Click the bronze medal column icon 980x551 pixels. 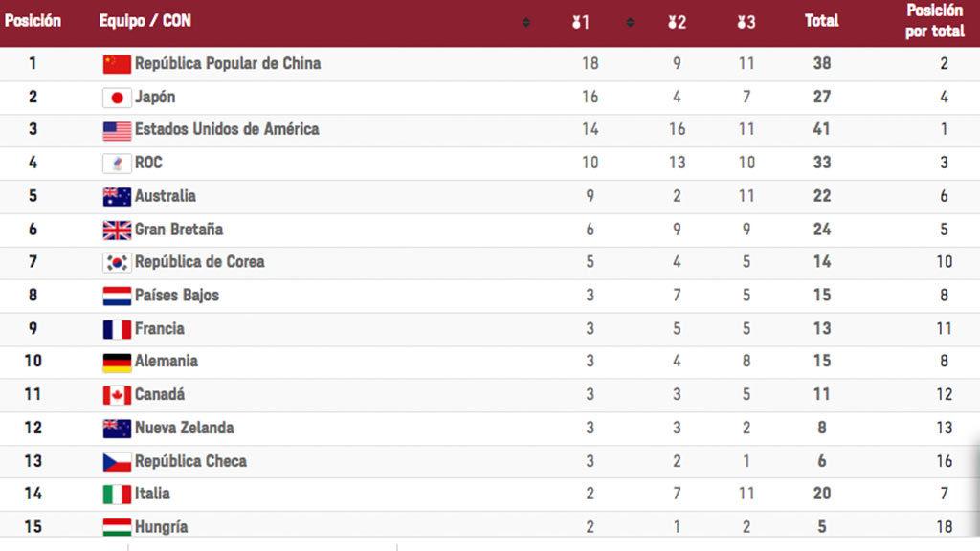click(746, 22)
